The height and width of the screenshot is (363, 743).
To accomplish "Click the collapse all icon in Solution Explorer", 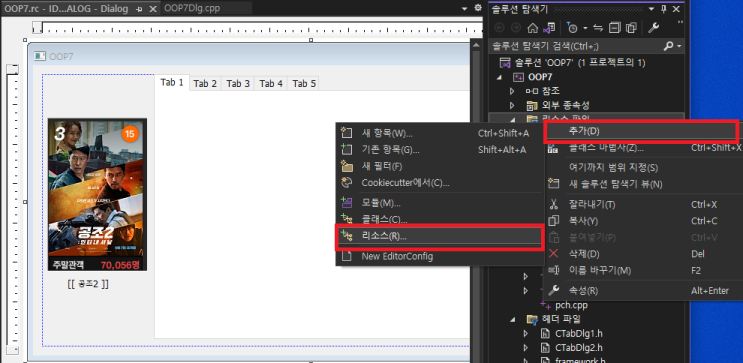I will 615,28.
